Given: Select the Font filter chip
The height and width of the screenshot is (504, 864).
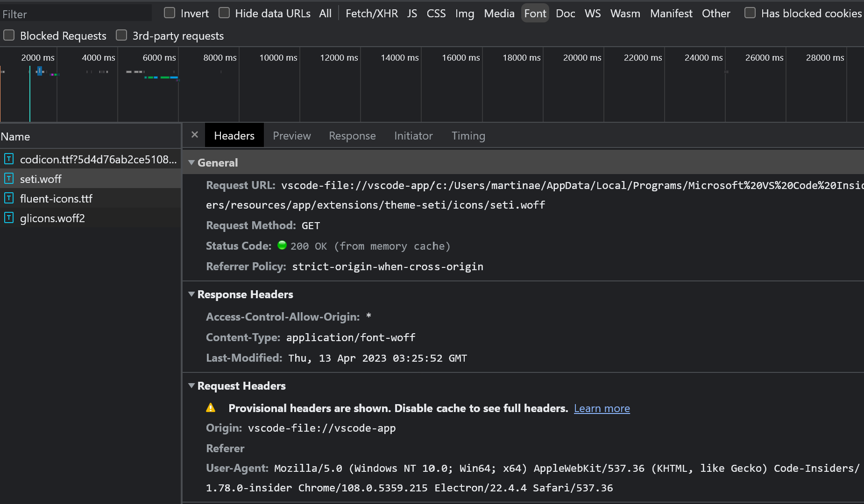Looking at the screenshot, I should [535, 13].
